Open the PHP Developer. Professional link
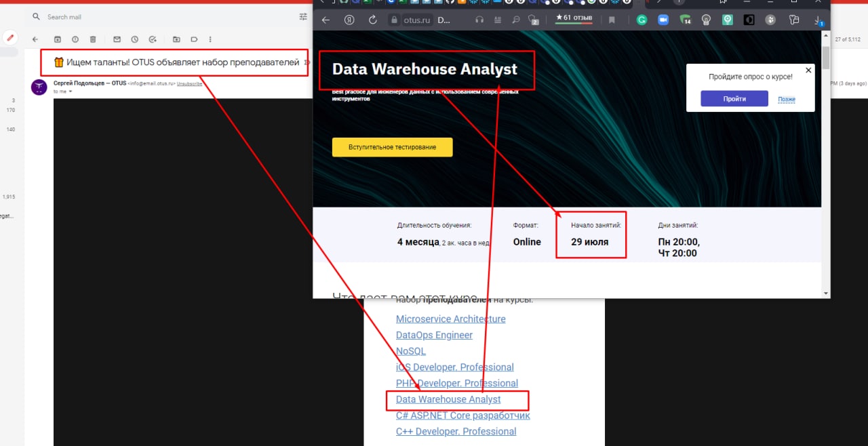The width and height of the screenshot is (868, 446). 457,383
